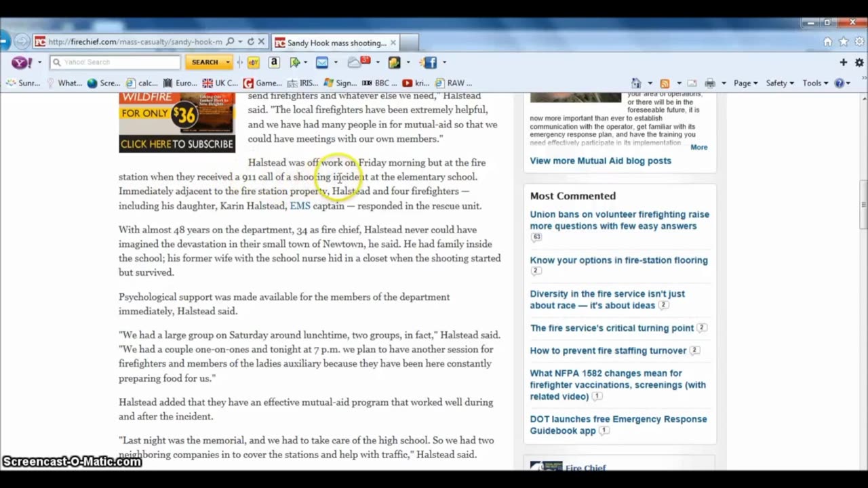Open 'Union bans on volunteer firefighting' article
868x488 pixels.
tap(619, 220)
